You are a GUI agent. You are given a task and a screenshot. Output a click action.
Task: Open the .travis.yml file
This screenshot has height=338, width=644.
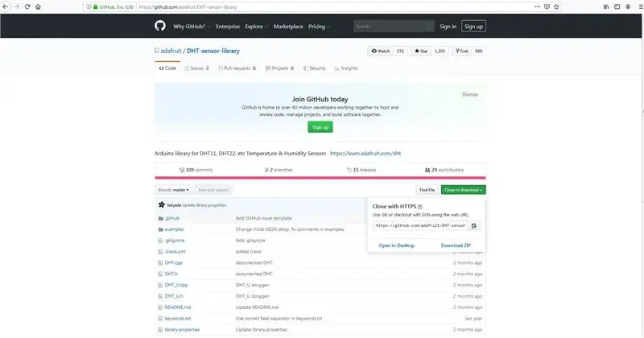coord(175,251)
